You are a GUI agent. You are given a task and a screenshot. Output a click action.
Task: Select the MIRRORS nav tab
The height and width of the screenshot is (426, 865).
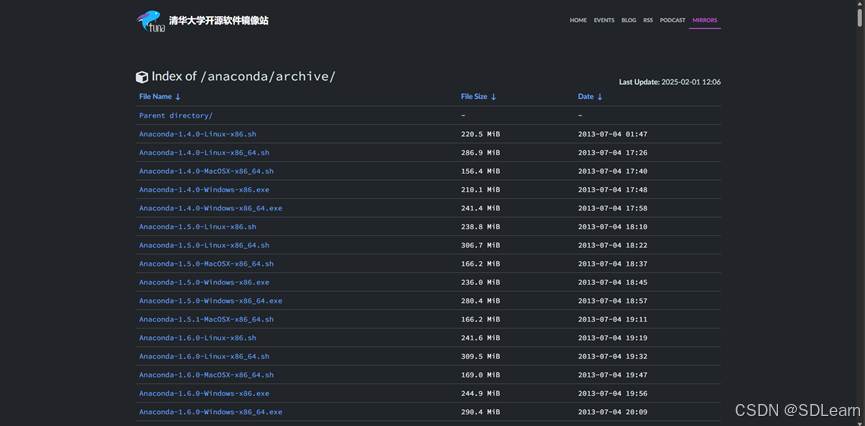coord(705,20)
